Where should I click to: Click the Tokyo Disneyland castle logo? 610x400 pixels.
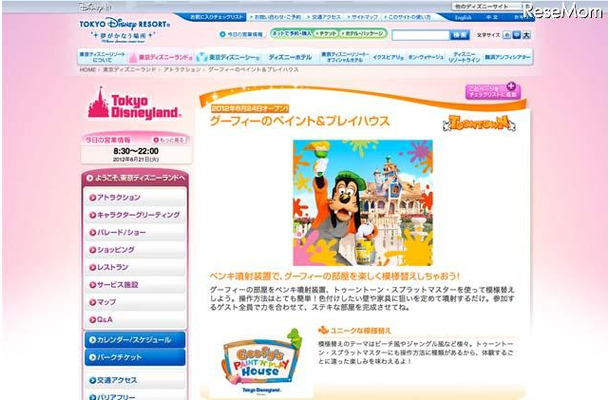pos(134,103)
